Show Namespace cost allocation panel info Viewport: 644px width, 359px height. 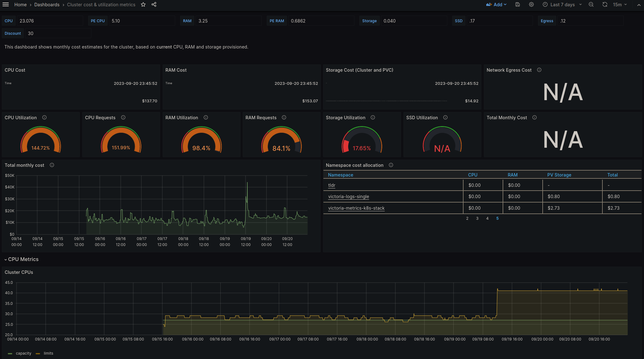coord(391,165)
